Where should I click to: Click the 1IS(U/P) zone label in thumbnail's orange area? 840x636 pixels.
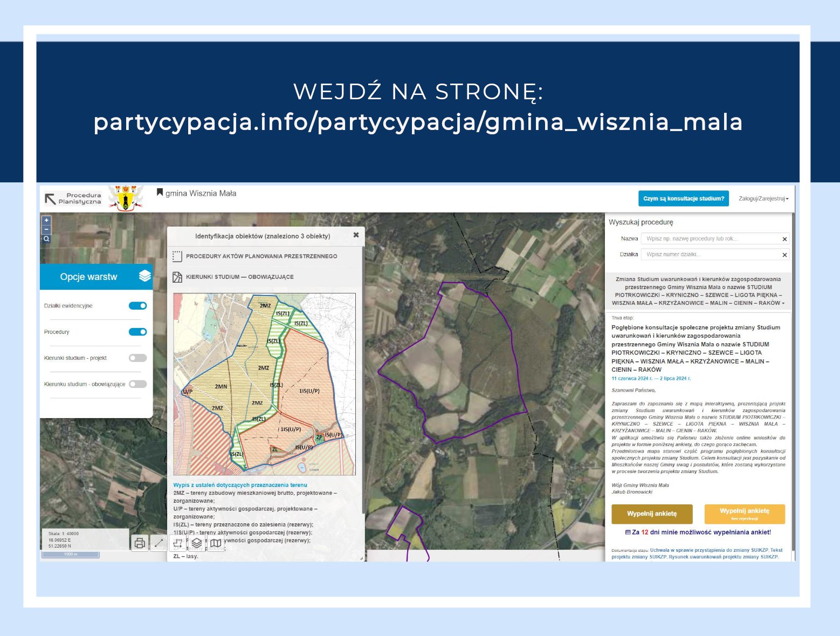click(x=309, y=391)
